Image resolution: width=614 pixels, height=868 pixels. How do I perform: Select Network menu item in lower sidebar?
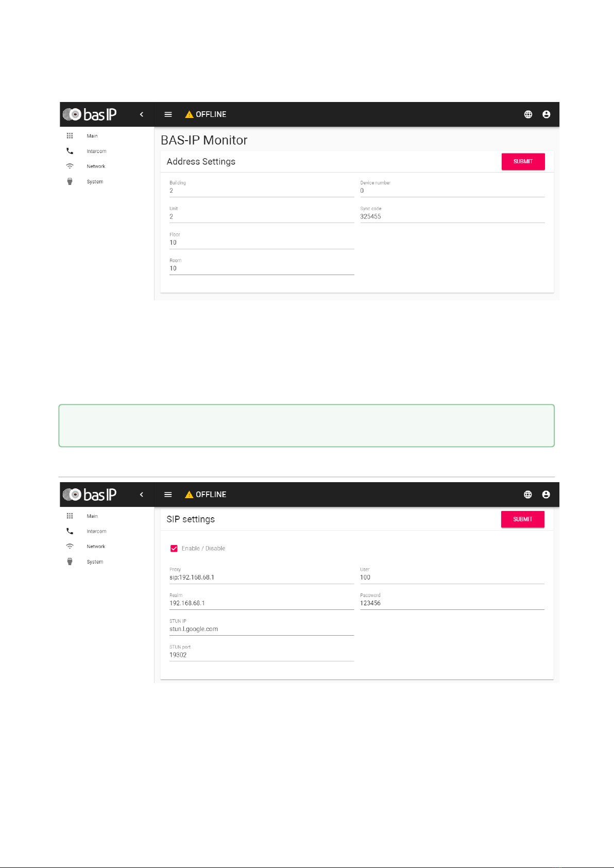96,547
